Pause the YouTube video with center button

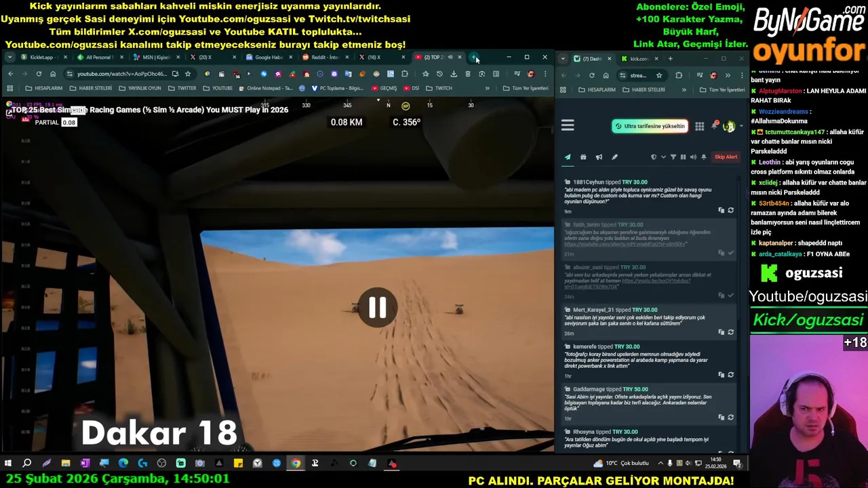pos(378,308)
